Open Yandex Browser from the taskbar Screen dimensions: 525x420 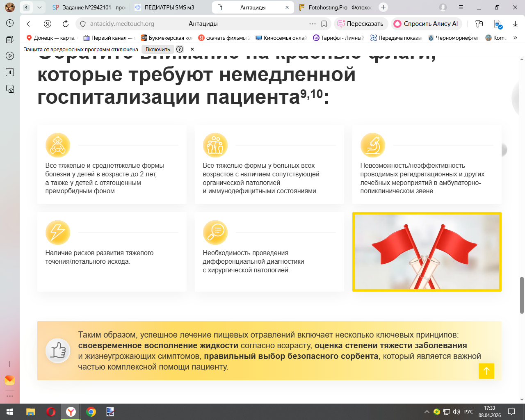(71, 412)
